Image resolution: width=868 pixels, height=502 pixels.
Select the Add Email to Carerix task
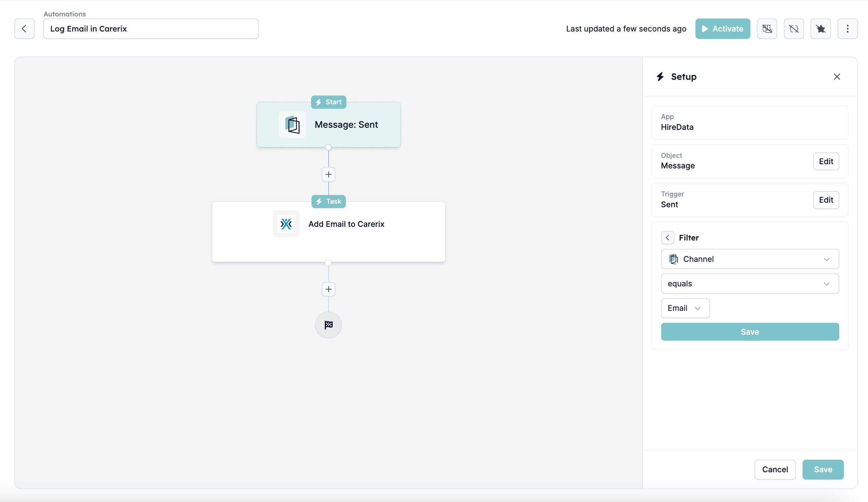coord(328,232)
